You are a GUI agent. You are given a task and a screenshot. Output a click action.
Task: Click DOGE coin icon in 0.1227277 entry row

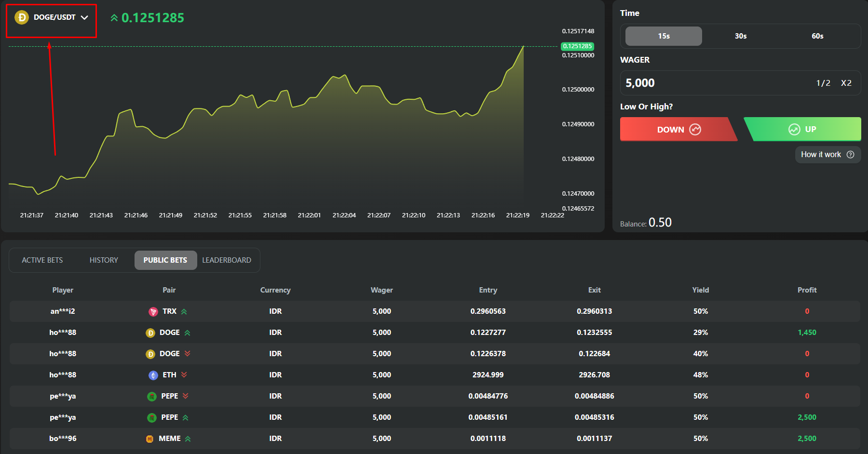tap(150, 333)
